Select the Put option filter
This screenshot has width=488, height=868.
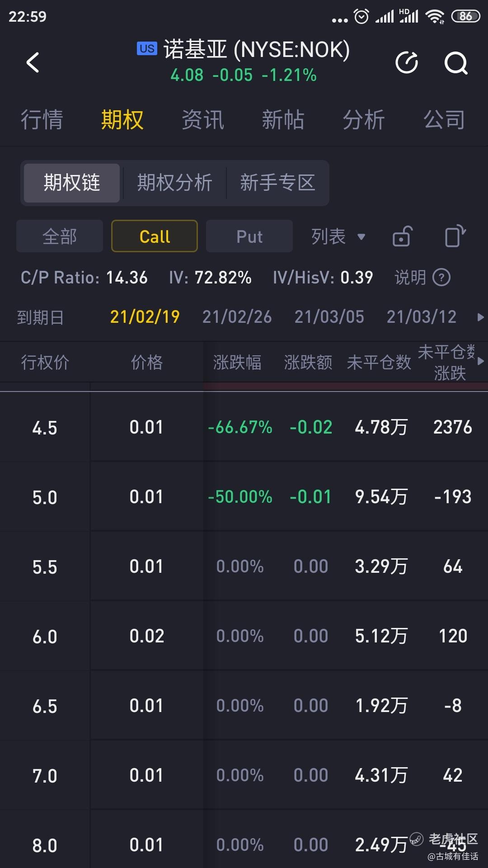(249, 236)
